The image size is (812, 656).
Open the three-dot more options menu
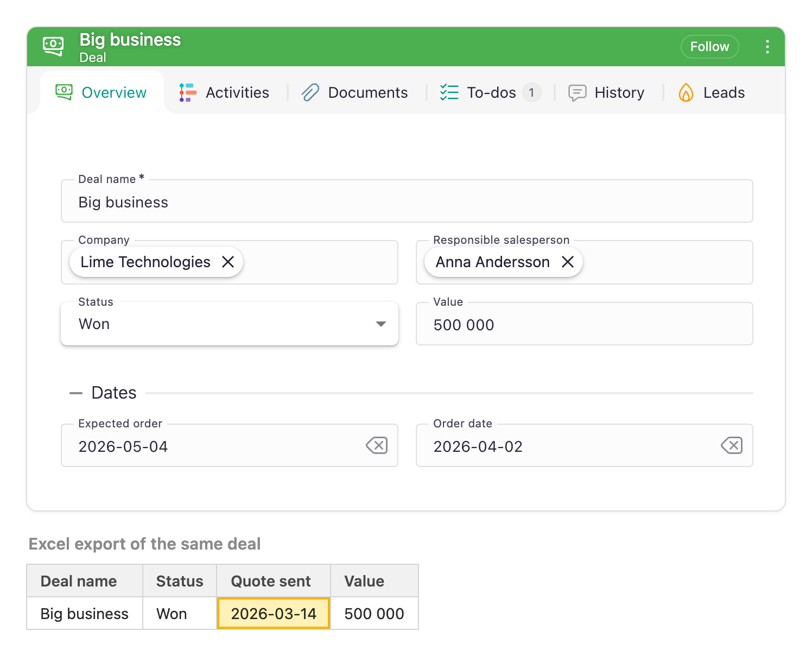(767, 47)
